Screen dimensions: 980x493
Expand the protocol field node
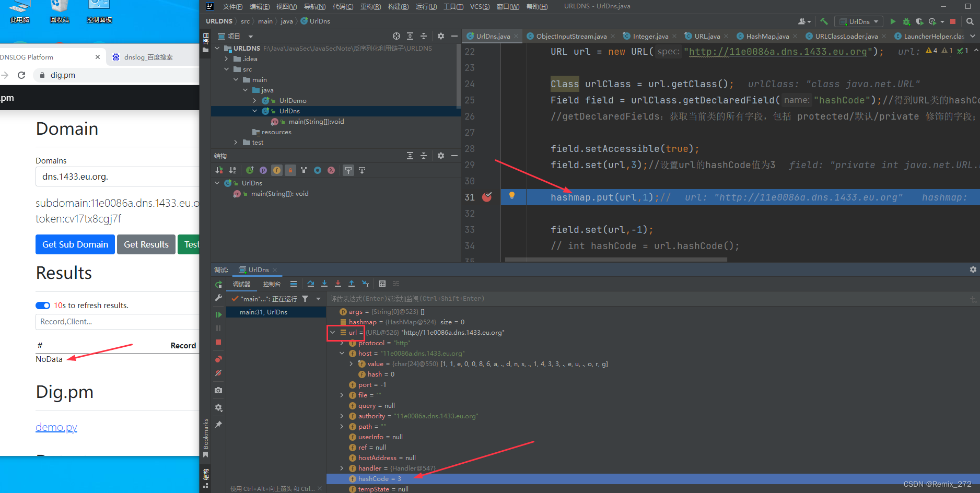[342, 343]
